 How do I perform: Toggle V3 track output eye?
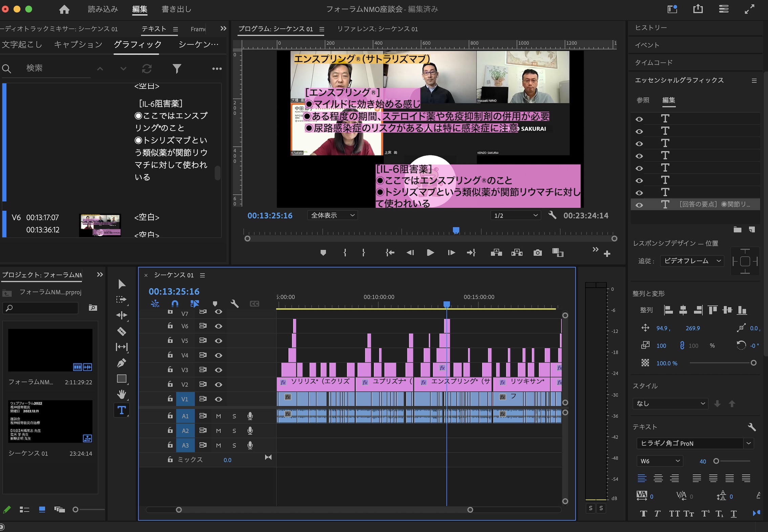click(x=219, y=370)
